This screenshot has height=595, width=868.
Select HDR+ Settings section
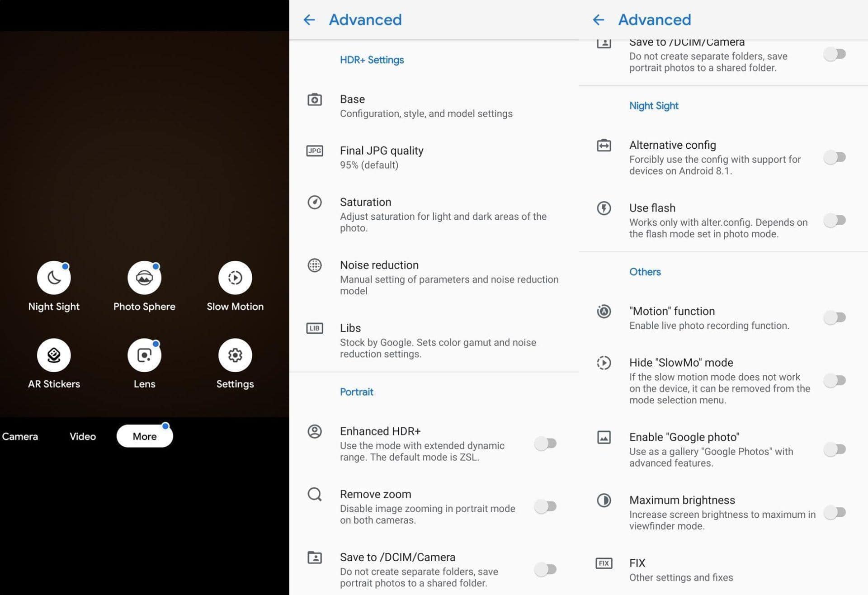[x=371, y=59]
